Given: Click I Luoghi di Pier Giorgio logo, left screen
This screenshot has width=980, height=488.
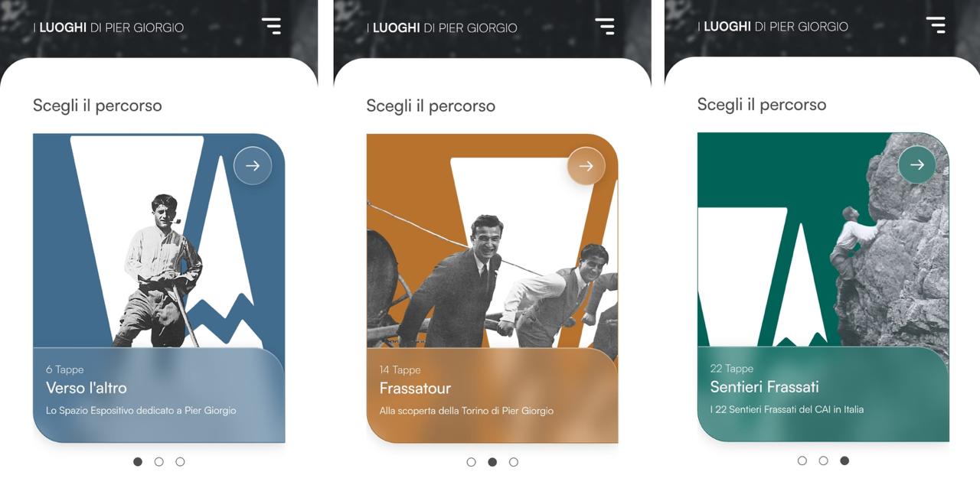Looking at the screenshot, I should coord(109,27).
